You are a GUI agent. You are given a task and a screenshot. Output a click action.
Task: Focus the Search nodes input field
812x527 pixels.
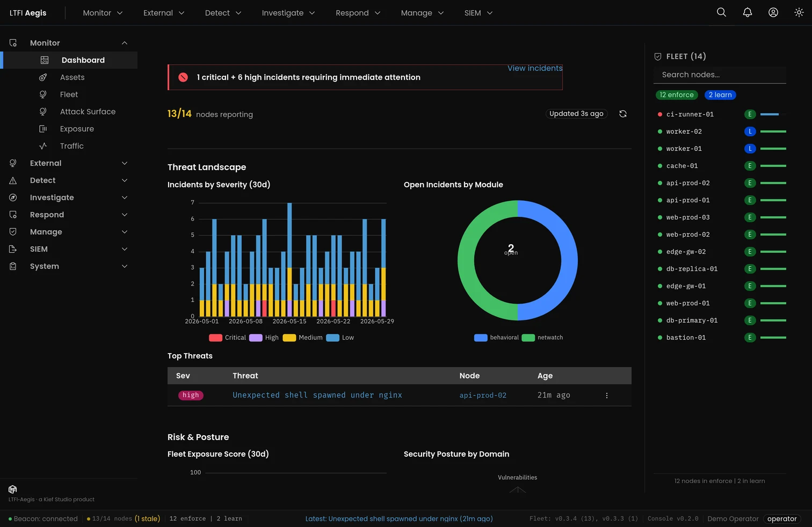[x=720, y=75]
